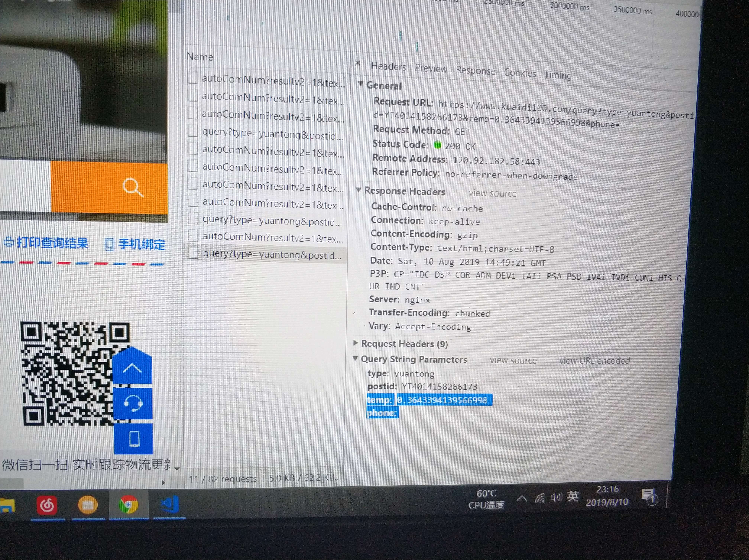The height and width of the screenshot is (560, 749).
Task: Tick checkbox of third autoComNum request row
Action: click(193, 113)
